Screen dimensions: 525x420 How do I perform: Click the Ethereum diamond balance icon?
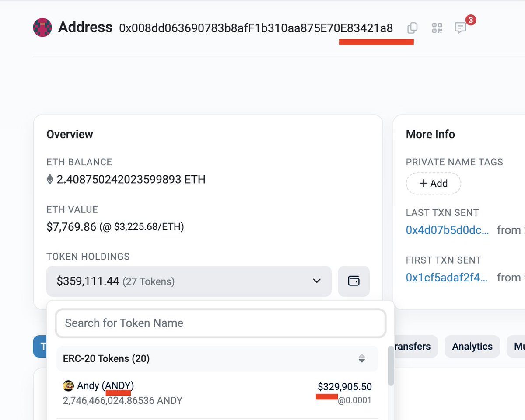50,179
